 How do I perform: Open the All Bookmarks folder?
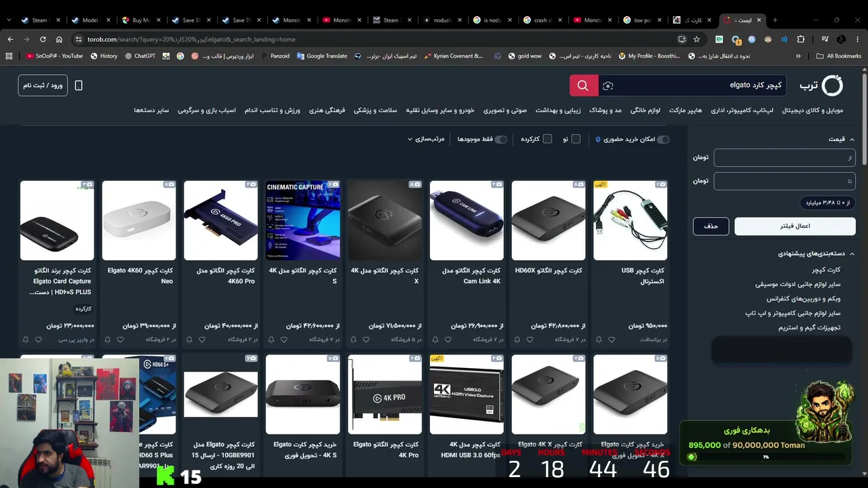839,56
